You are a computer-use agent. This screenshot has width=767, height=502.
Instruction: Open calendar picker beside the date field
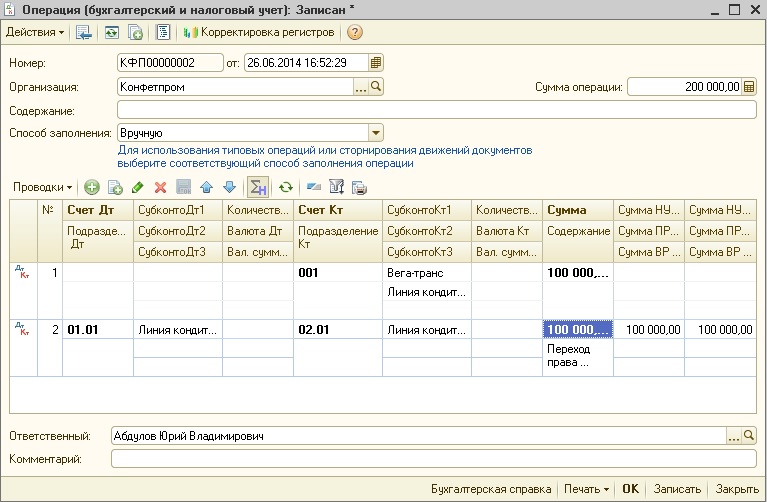[376, 63]
